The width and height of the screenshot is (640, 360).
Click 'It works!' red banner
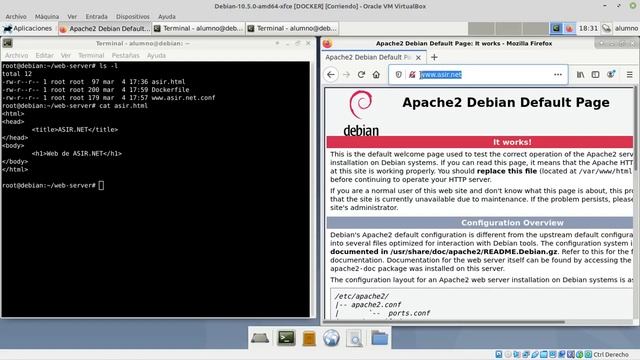point(480,142)
